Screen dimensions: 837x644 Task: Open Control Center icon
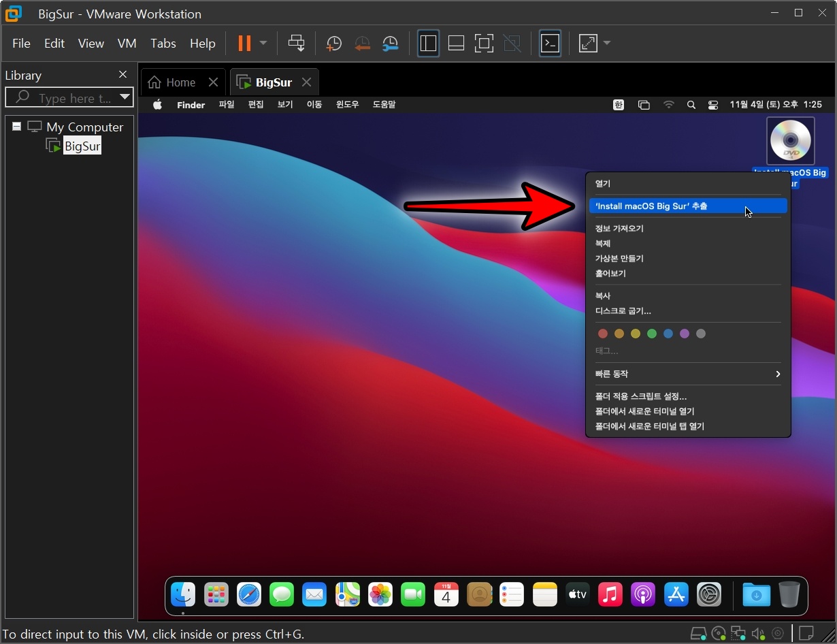[713, 105]
